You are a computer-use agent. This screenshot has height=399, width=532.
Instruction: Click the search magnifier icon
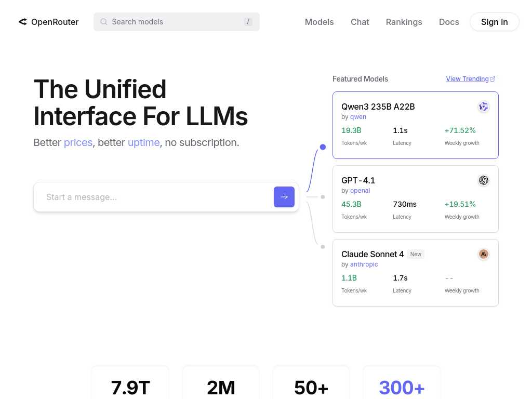[104, 22]
